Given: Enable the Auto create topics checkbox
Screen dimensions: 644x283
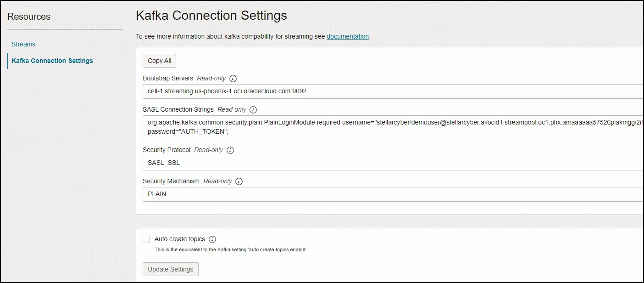Looking at the screenshot, I should [146, 239].
